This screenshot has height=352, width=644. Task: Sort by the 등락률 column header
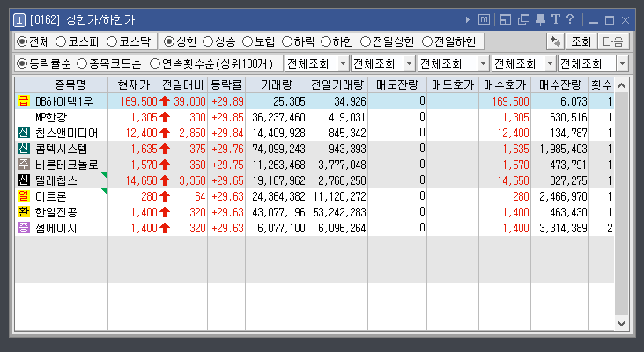[x=226, y=85]
